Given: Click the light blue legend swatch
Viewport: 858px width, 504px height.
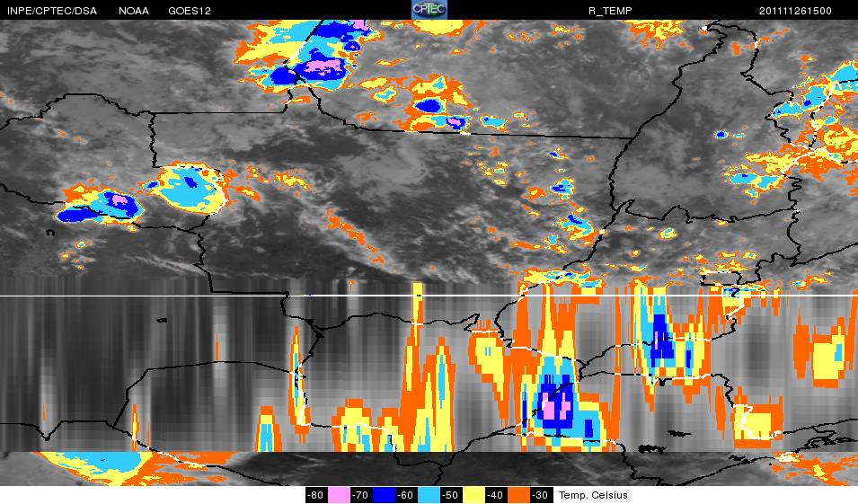Looking at the screenshot, I should coord(430,495).
